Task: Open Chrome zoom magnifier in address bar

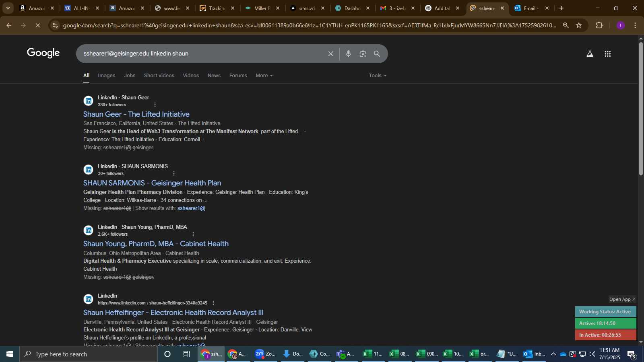Action: tap(566, 25)
